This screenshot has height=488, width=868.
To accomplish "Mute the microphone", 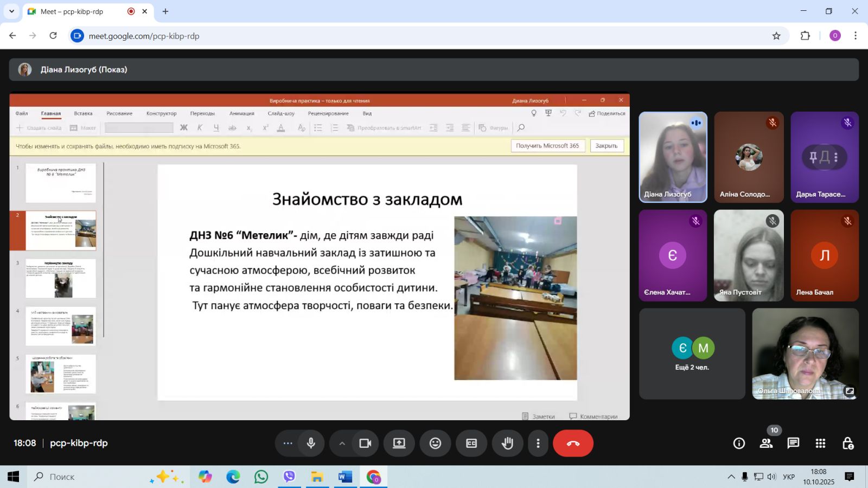I will coord(311,444).
